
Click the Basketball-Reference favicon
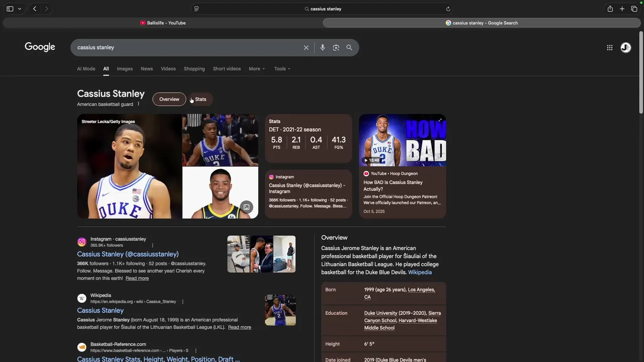[82, 347]
